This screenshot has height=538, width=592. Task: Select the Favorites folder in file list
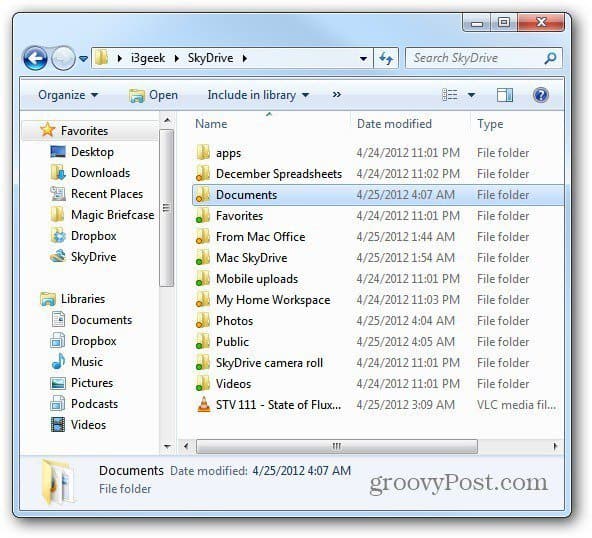coord(378,216)
